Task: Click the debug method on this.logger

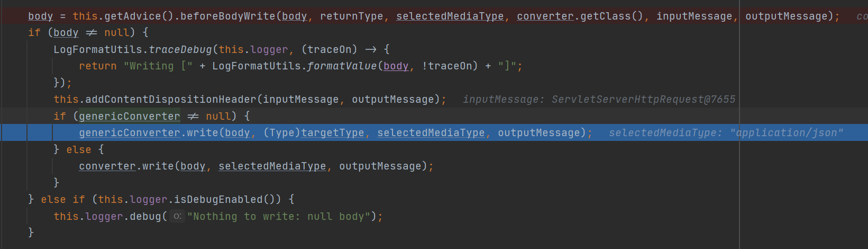Action: [145, 216]
